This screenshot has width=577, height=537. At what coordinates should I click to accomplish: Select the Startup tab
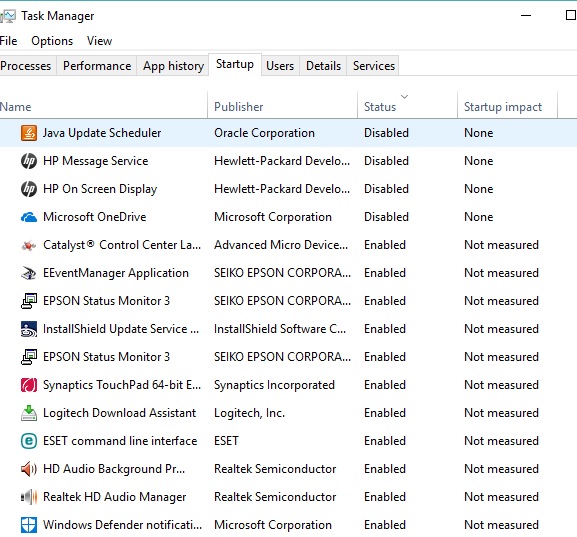(x=235, y=64)
